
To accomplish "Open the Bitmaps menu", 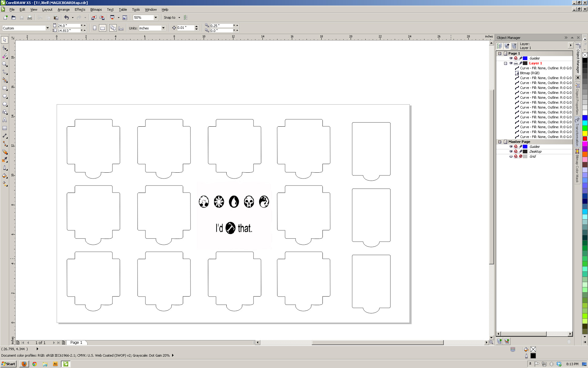I will pyautogui.click(x=96, y=10).
